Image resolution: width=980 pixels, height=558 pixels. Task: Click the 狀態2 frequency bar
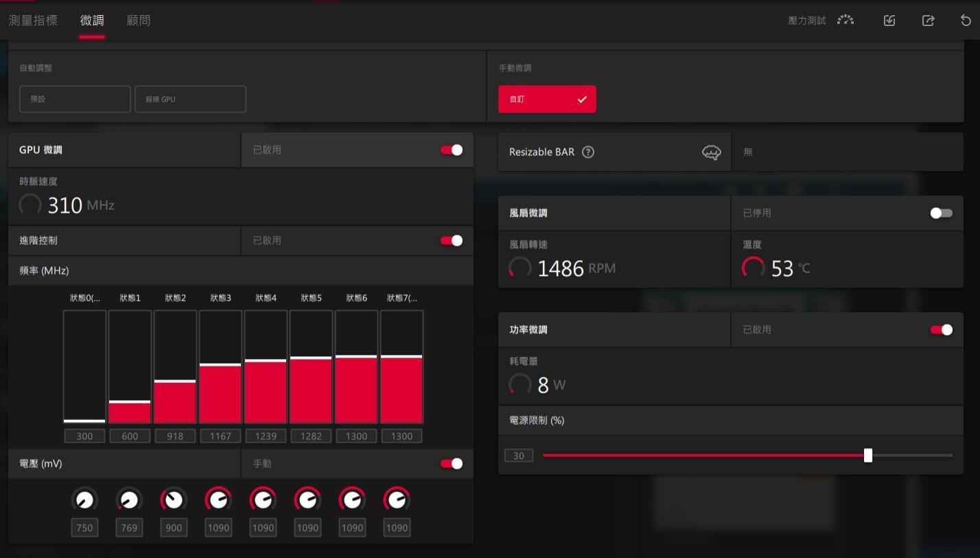click(x=175, y=367)
